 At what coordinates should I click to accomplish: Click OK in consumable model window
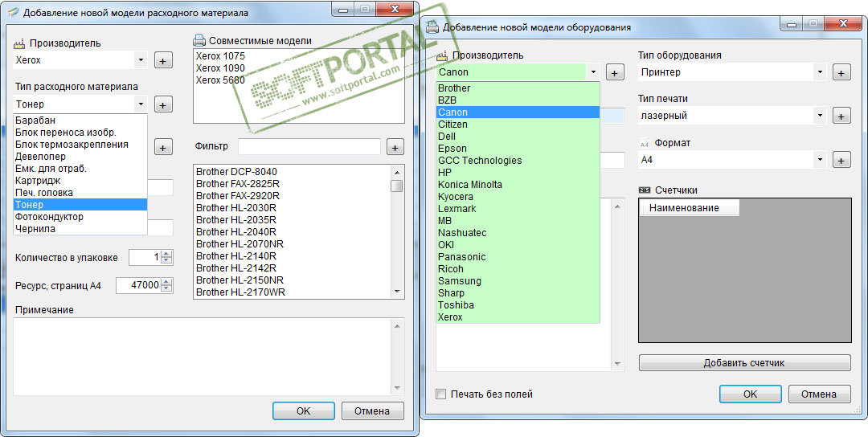click(303, 411)
